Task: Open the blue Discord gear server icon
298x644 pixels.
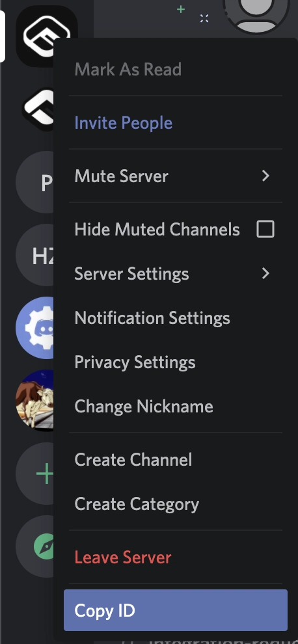Action: point(34,328)
